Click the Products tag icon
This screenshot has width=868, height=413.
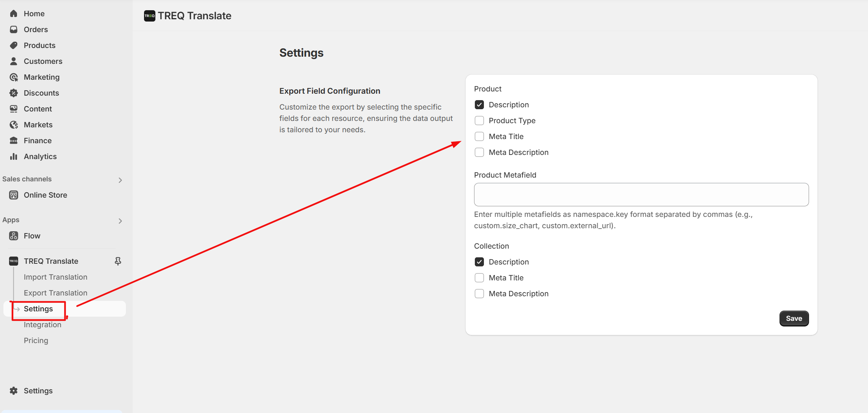click(14, 45)
